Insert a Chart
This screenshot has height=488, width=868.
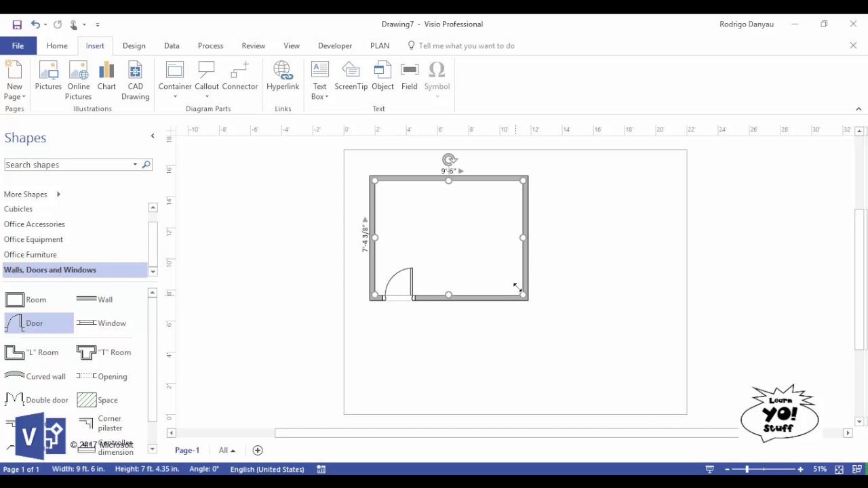[106, 76]
